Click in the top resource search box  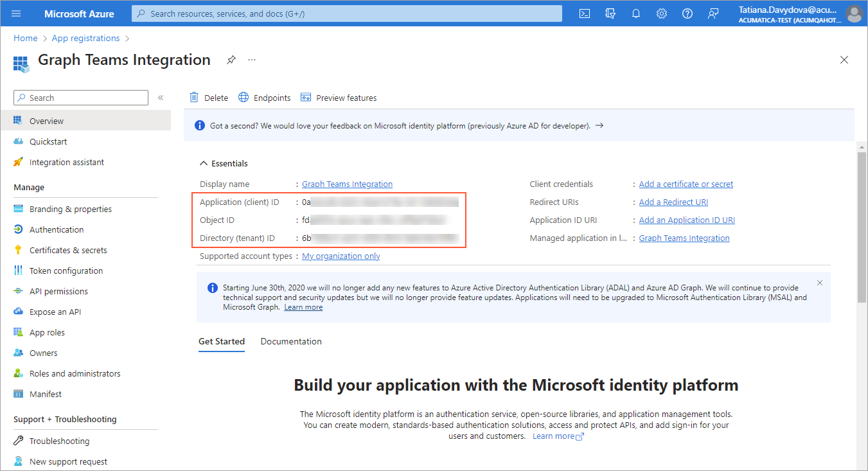click(347, 13)
